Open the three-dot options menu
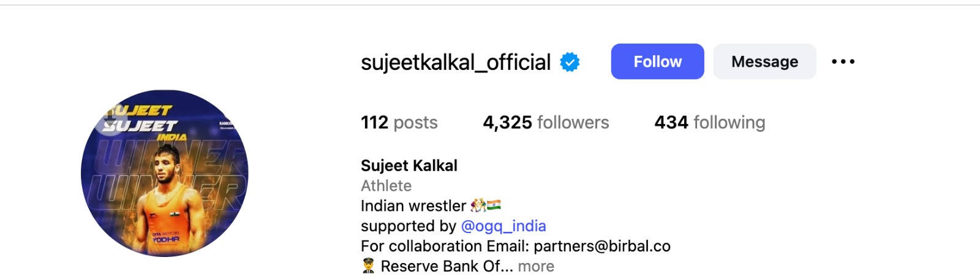 [843, 61]
